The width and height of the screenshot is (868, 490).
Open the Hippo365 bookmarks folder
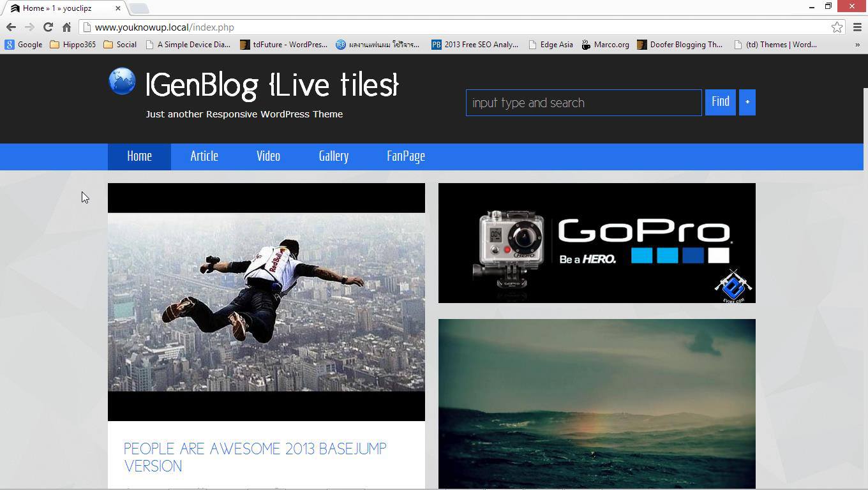click(x=73, y=45)
